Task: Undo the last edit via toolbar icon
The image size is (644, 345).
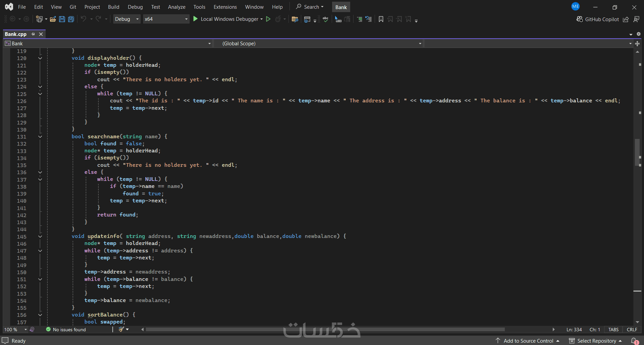Action: click(84, 19)
